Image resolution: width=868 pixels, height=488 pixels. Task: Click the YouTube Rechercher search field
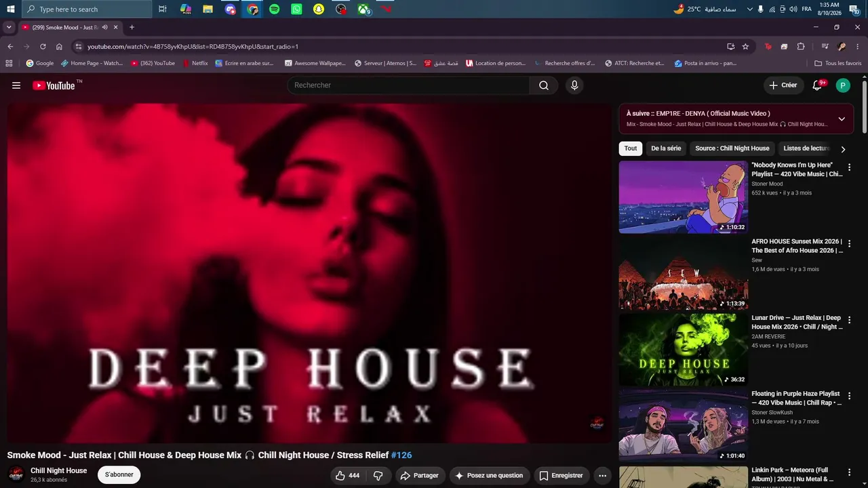[x=409, y=85]
